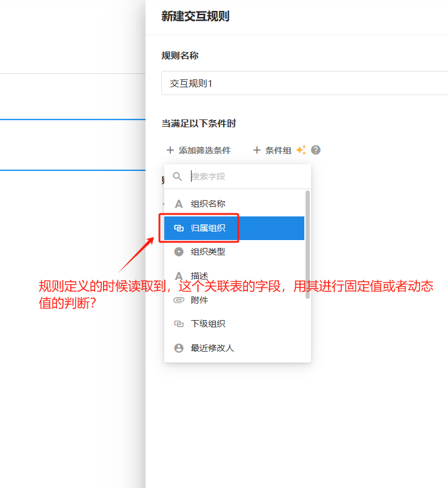The height and width of the screenshot is (488, 448).
Task: Click the plus icon of 条件组
Action: pyautogui.click(x=257, y=150)
